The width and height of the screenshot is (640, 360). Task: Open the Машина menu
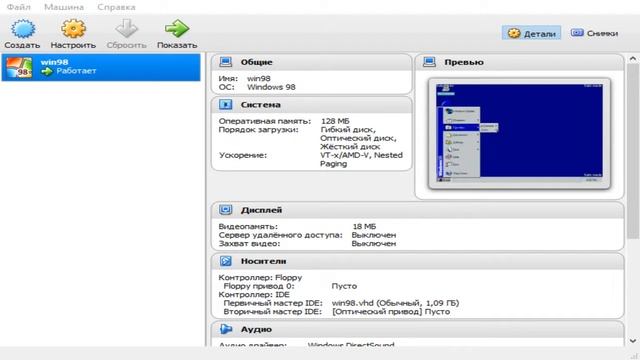pyautogui.click(x=64, y=7)
